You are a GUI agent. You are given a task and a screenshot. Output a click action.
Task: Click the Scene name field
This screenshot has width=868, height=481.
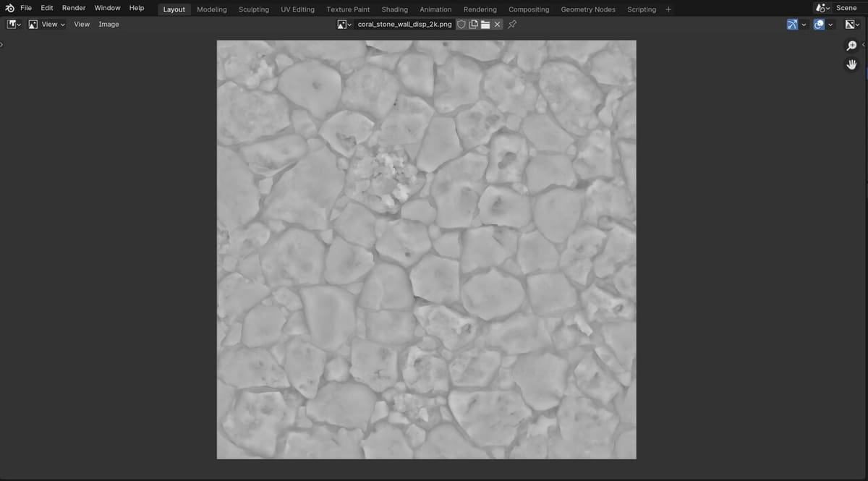(x=849, y=8)
